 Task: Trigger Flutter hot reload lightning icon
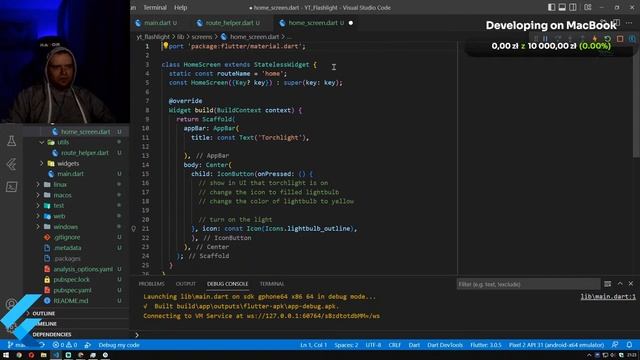(x=595, y=39)
